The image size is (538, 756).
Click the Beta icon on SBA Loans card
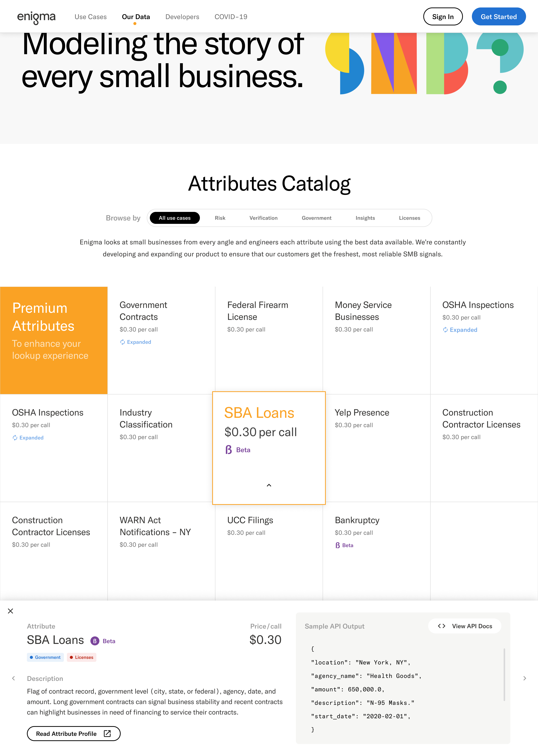[229, 450]
